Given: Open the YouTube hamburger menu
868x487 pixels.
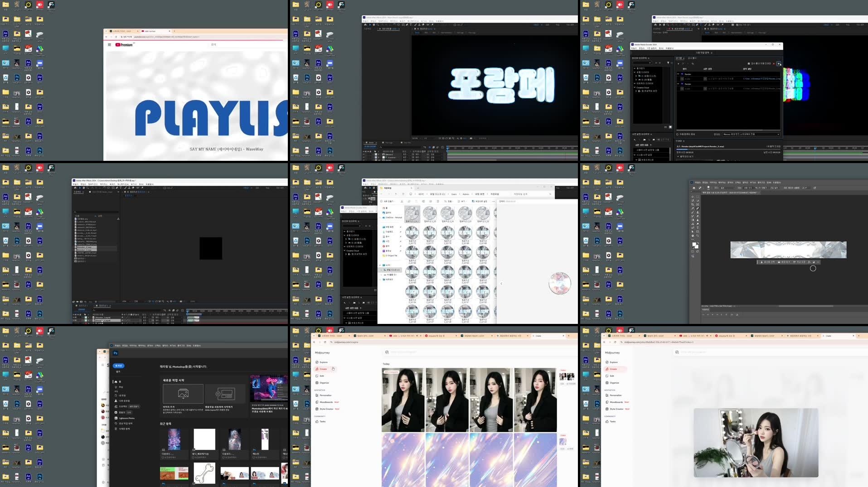Looking at the screenshot, I should click(x=109, y=45).
